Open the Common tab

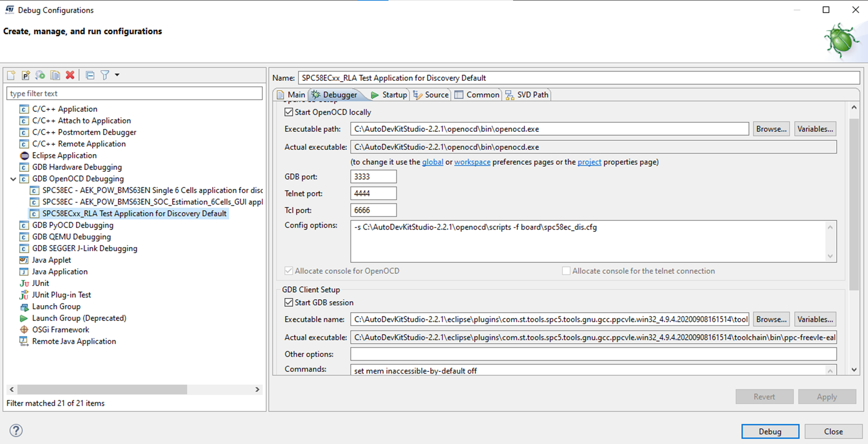pos(477,94)
